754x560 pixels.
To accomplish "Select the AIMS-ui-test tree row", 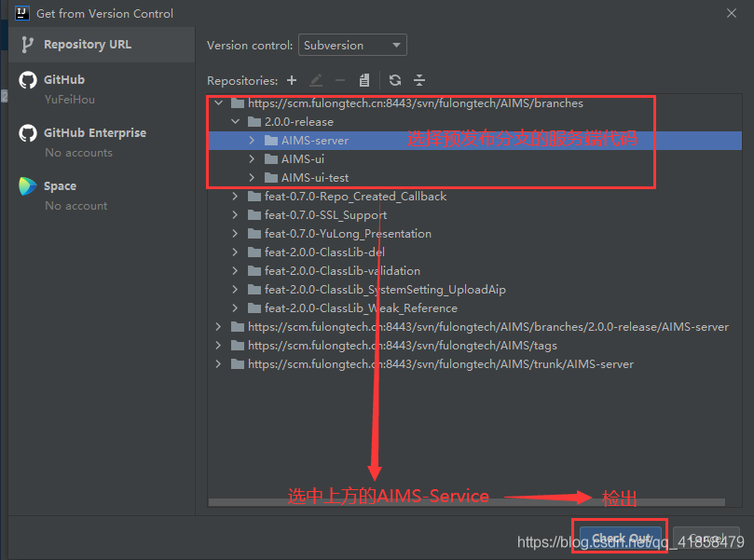I will 474,177.
